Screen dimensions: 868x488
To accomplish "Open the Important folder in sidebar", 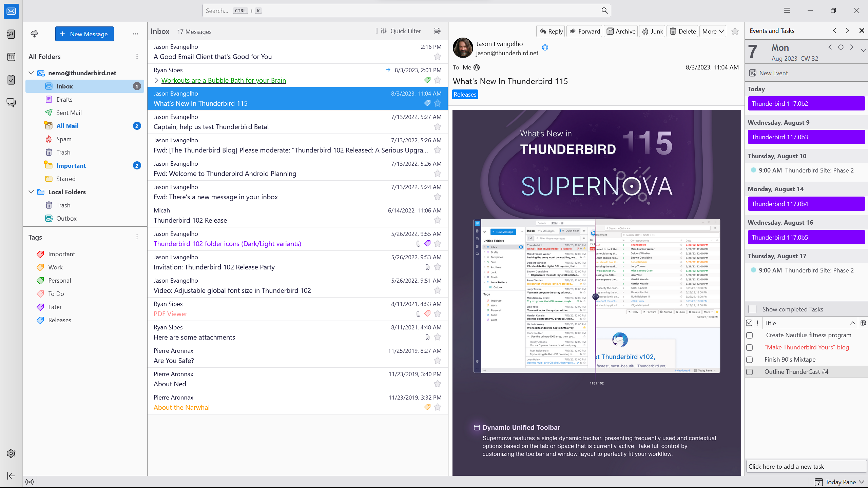I will pos(72,165).
